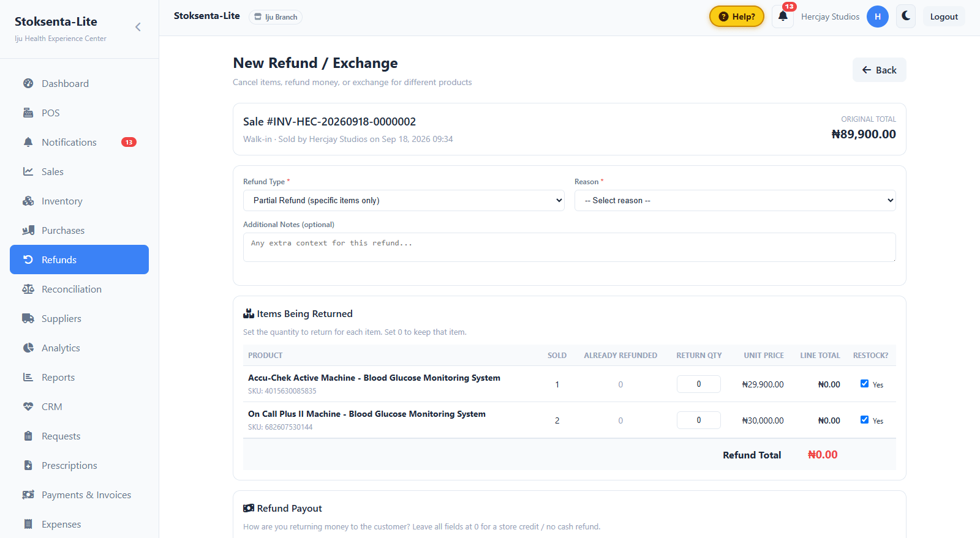Click the Notifications bell icon in sidebar
The height and width of the screenshot is (538, 980).
point(28,142)
